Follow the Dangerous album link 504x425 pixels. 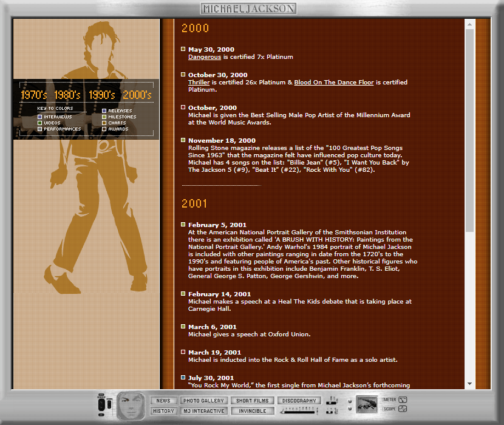[x=205, y=57]
